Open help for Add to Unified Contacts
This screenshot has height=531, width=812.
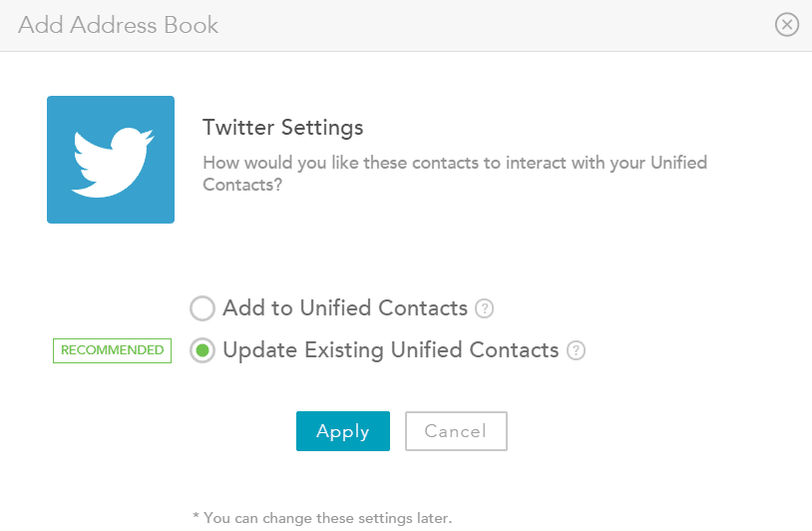pyautogui.click(x=484, y=308)
